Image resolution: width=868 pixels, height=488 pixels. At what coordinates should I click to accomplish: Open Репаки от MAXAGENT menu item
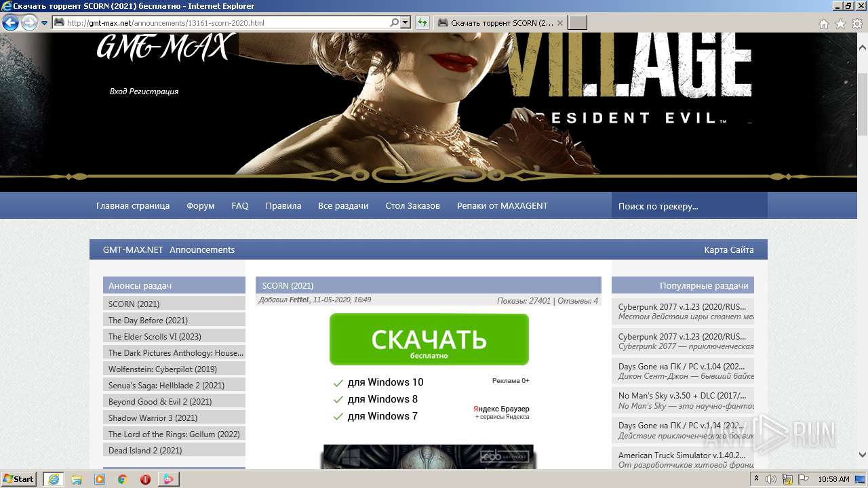coord(502,205)
